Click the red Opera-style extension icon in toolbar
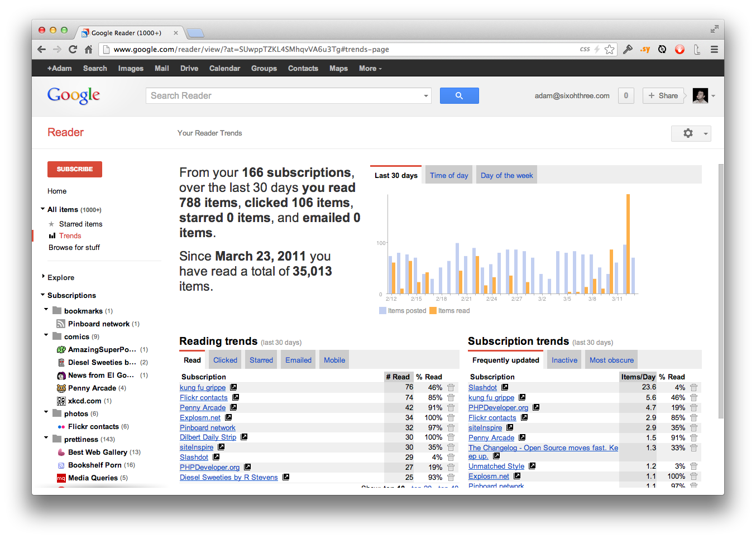 pos(680,49)
